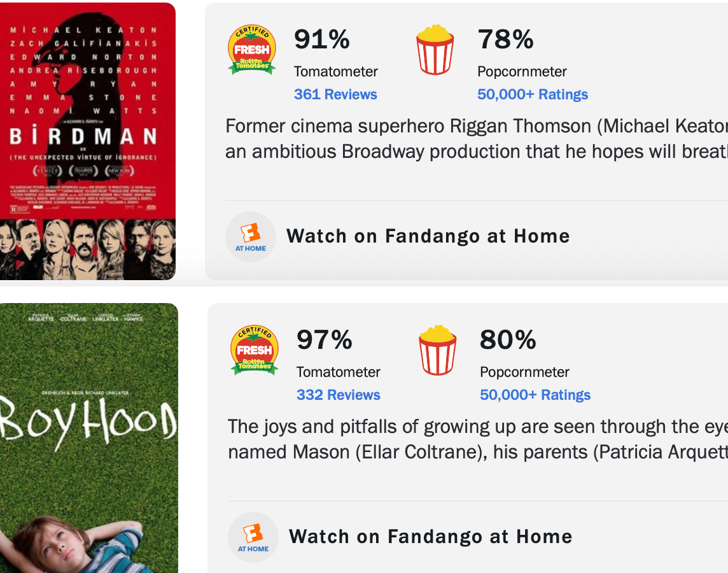Click Boyhood's 80% Popcornmeter score
728x573 pixels.
pos(508,340)
